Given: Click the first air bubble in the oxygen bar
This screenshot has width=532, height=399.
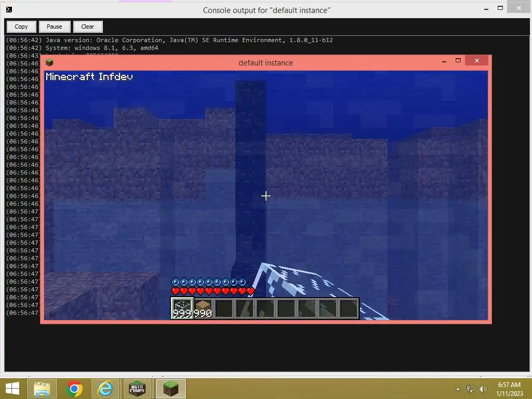Looking at the screenshot, I should [x=176, y=282].
